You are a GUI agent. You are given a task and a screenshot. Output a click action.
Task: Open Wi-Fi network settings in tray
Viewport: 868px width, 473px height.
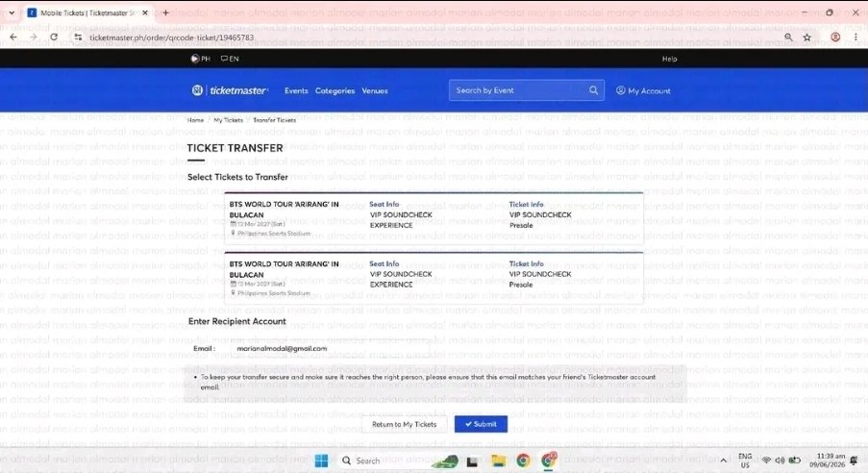(766, 461)
